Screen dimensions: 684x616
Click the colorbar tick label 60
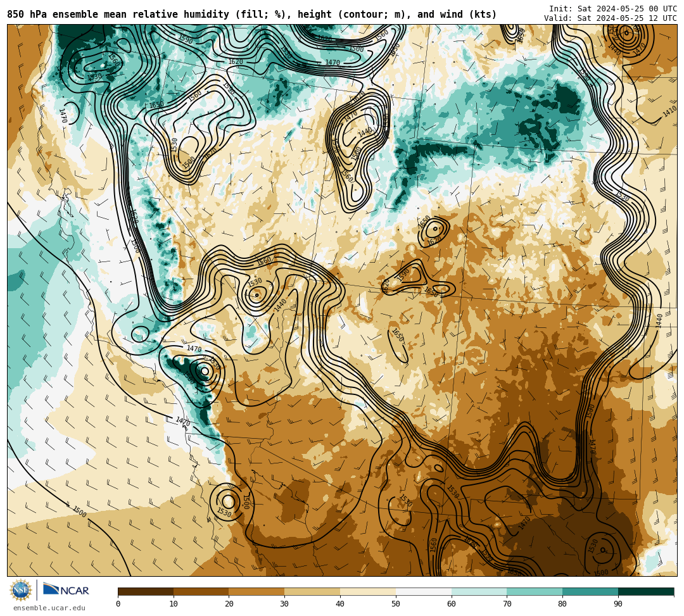point(452,604)
